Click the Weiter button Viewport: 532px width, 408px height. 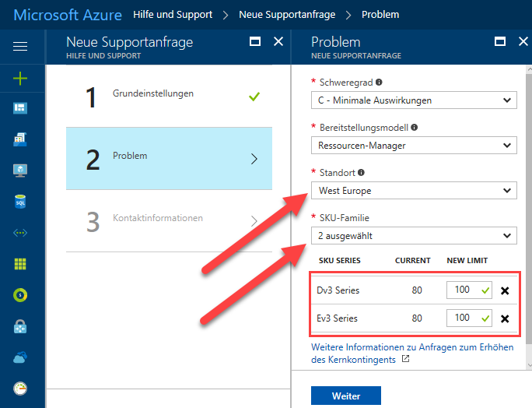click(x=346, y=396)
